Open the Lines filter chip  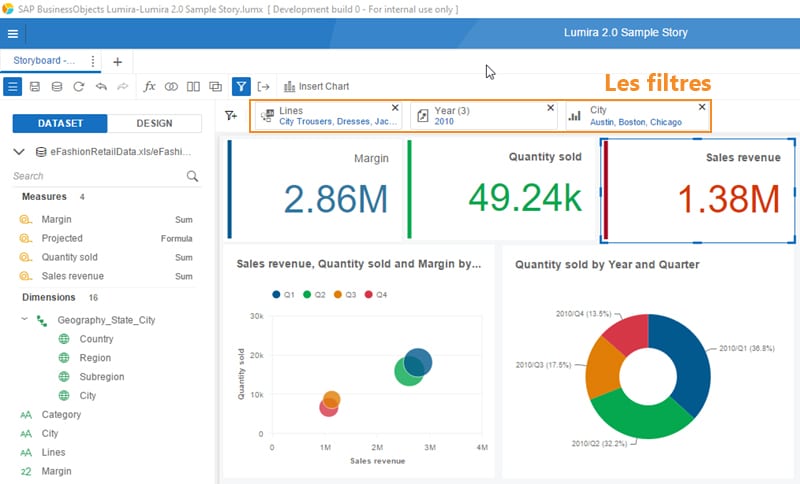click(328, 116)
